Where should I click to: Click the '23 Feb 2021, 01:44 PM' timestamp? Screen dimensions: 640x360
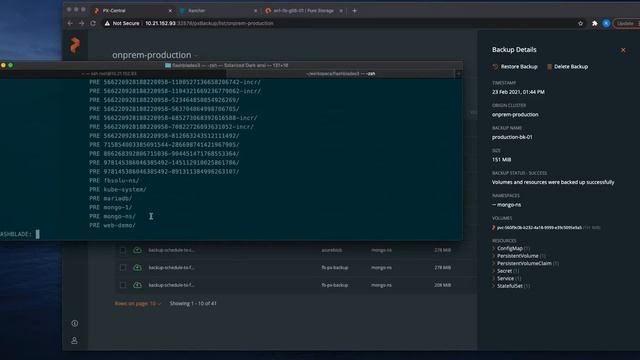518,92
